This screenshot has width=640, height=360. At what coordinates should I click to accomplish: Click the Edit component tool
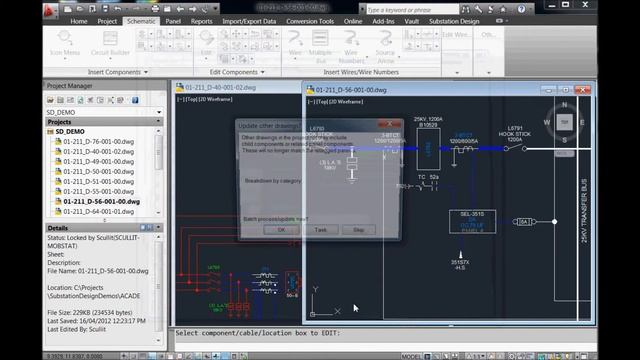[x=206, y=43]
